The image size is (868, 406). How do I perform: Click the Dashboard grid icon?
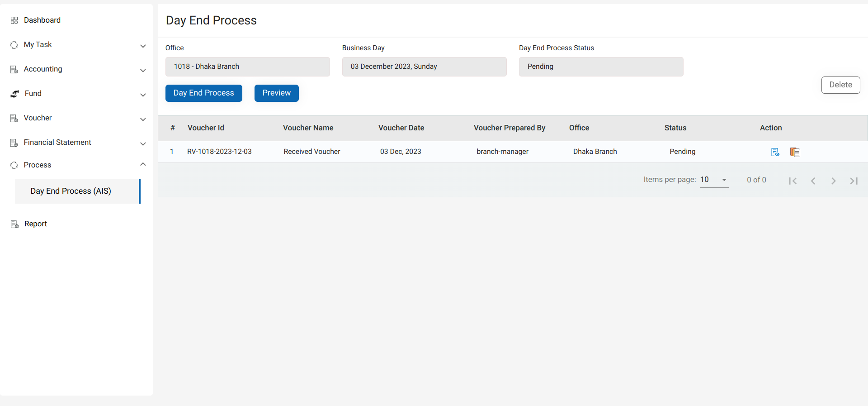pyautogui.click(x=14, y=20)
